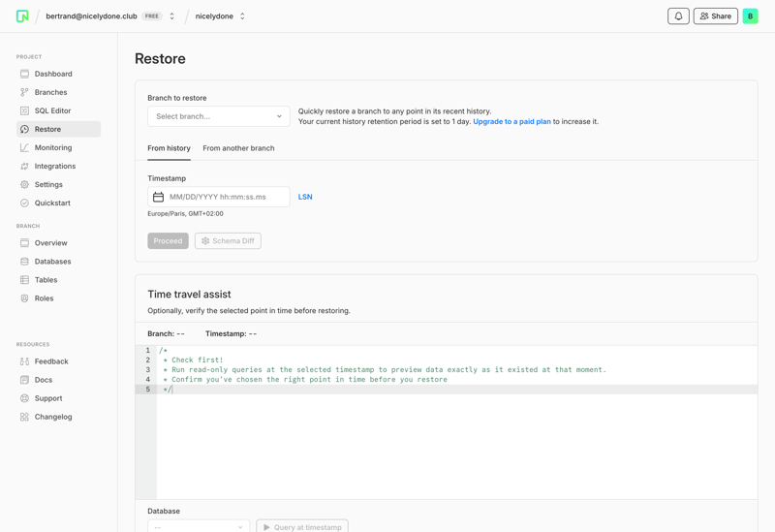The height and width of the screenshot is (532, 775).
Task: Click the Databases sidebar icon
Action: (24, 261)
